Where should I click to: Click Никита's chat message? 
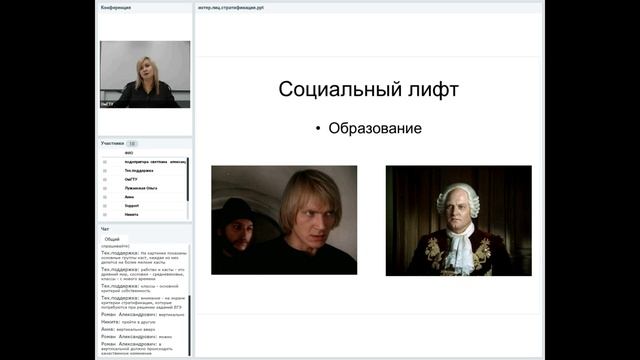click(x=128, y=322)
